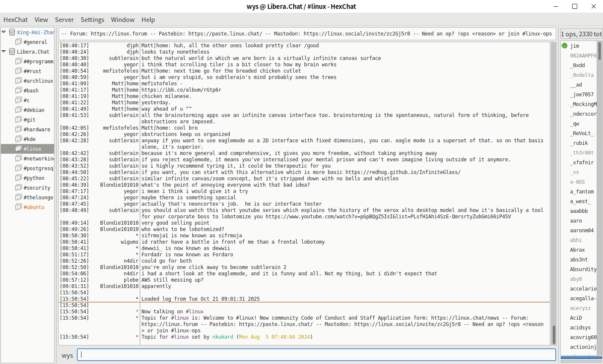Open the HexChat menu
Image resolution: width=603 pixels, height=364 pixels.
tap(16, 20)
